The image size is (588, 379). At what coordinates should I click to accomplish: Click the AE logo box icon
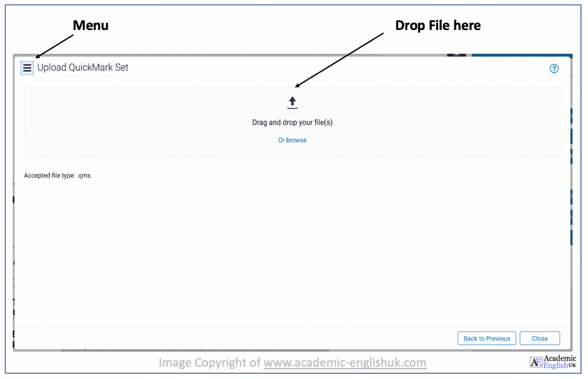536,362
